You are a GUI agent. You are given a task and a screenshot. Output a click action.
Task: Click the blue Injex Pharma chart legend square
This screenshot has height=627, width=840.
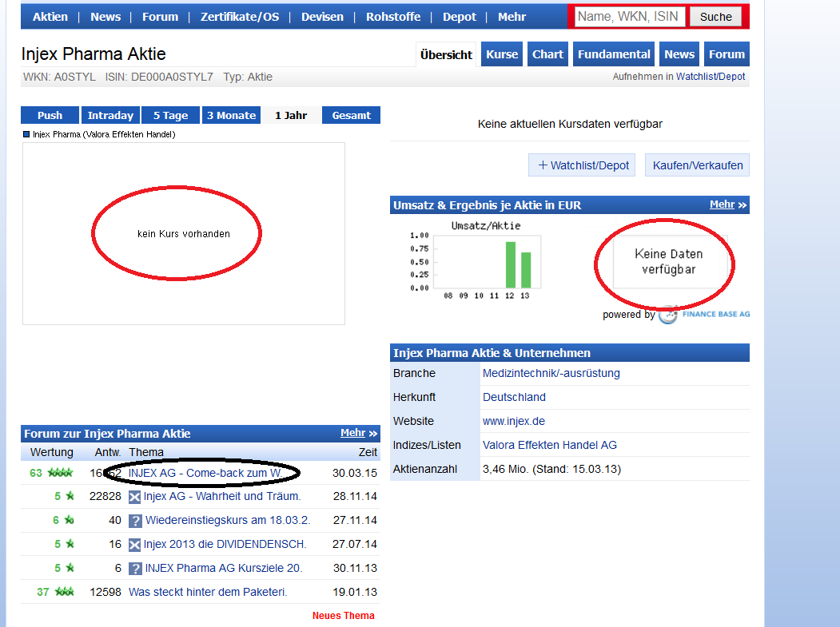tap(26, 134)
